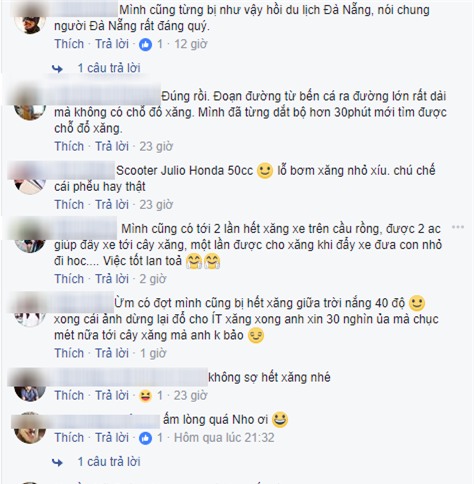Open avatar of 'ấm lòng quá Nho ơi' commenter
The width and height of the screenshot is (474, 484).
tap(30, 432)
